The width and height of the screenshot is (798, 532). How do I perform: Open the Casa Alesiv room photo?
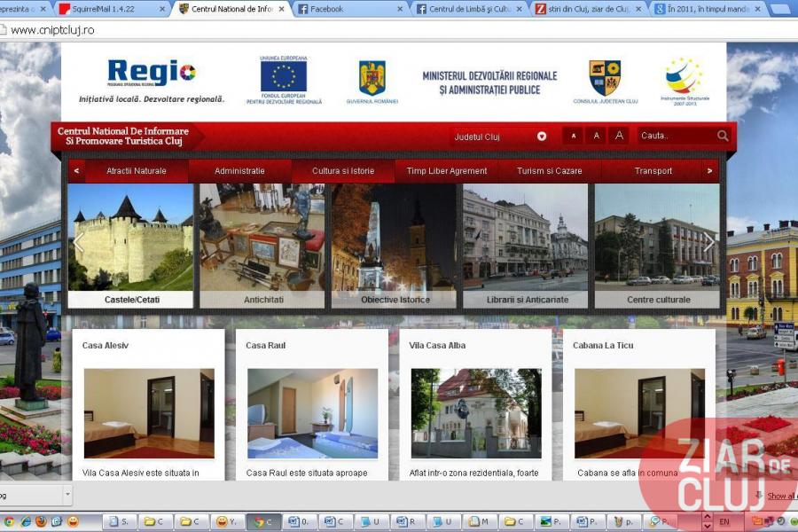149,413
